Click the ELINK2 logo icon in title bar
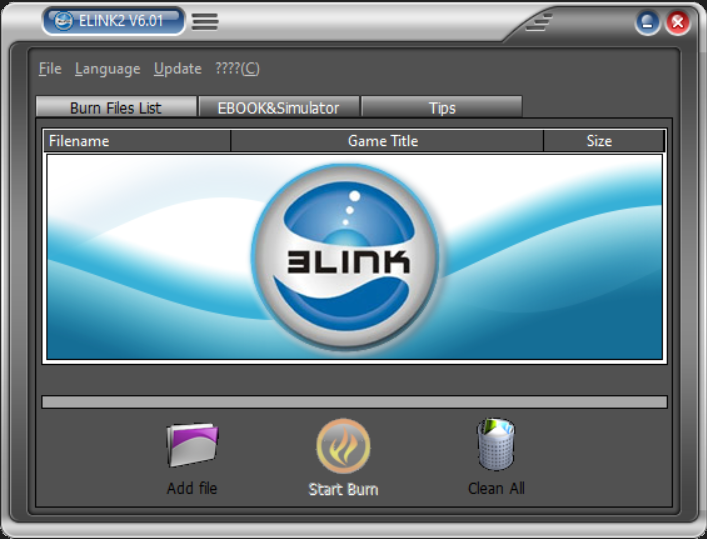 [63, 21]
